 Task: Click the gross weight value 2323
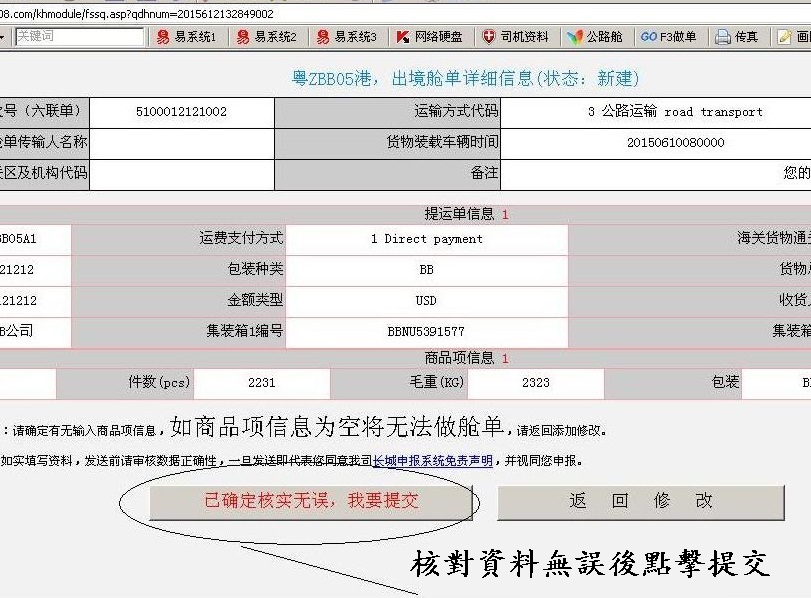(x=535, y=383)
